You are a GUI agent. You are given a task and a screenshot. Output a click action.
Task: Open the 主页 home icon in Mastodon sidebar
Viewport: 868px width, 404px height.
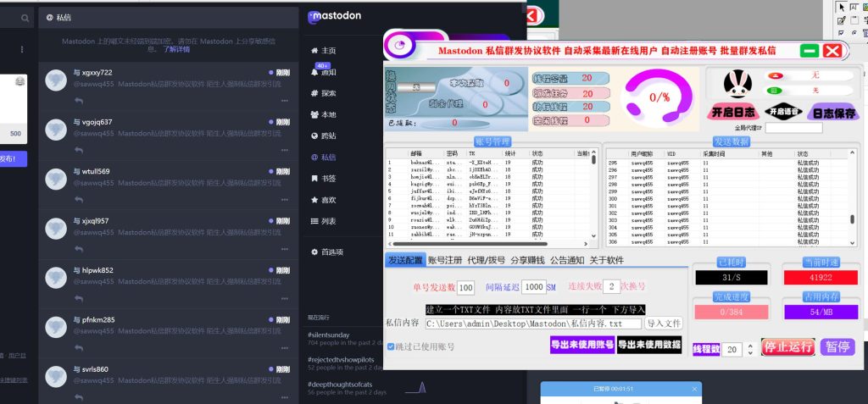(x=314, y=51)
